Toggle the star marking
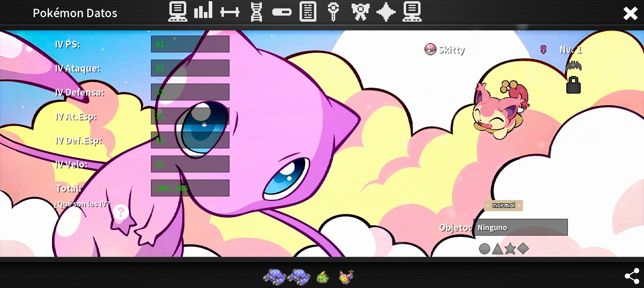This screenshot has height=288, width=644. coord(510,249)
